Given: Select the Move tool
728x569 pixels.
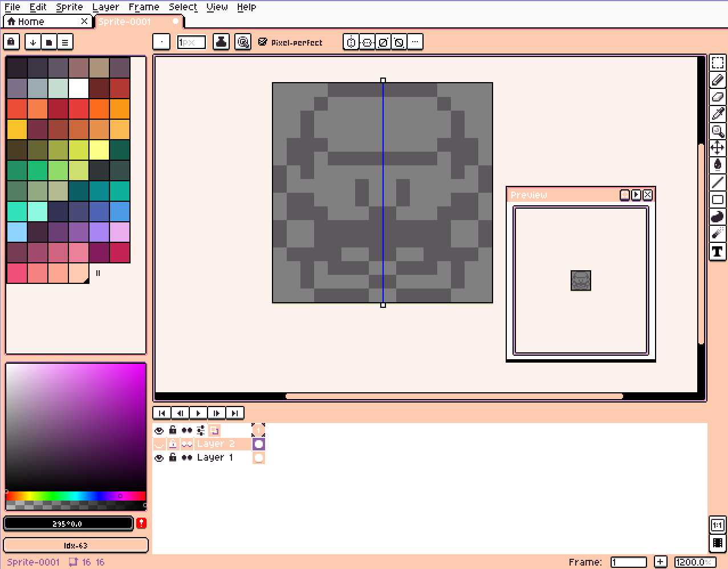Looking at the screenshot, I should click(x=718, y=148).
